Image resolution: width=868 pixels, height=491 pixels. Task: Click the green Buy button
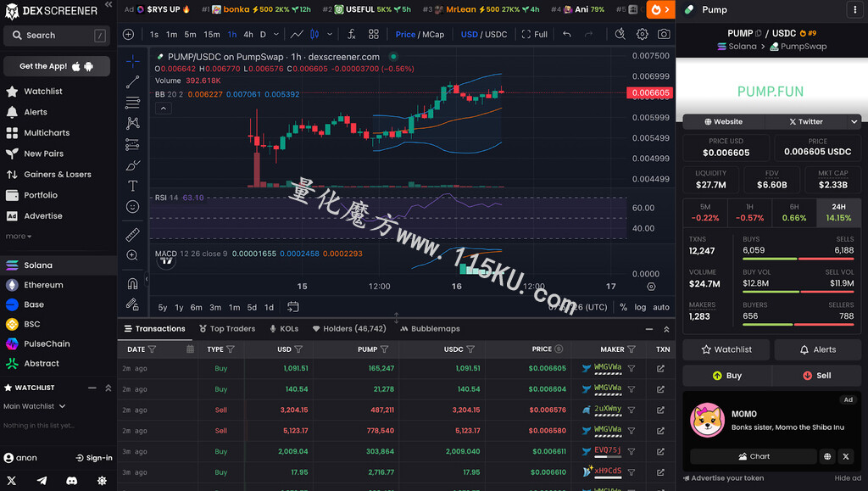tap(726, 376)
